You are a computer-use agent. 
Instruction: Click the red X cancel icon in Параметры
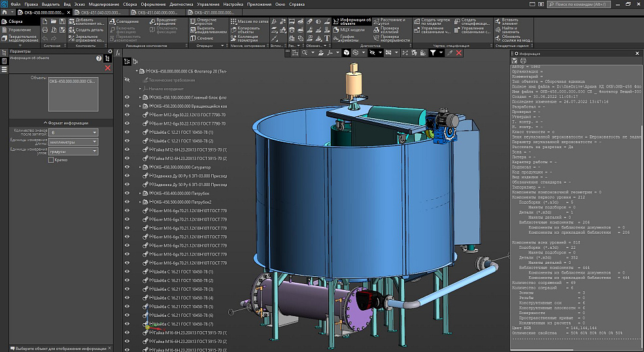point(108,68)
